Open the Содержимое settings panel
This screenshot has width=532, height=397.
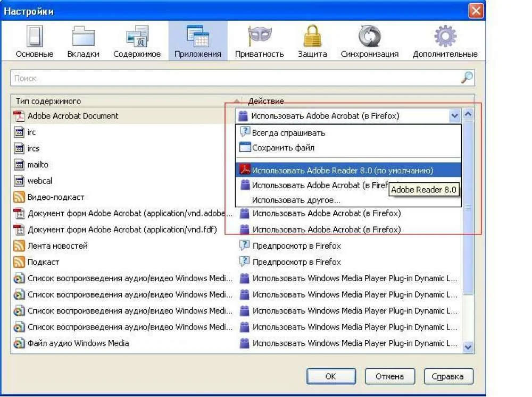(x=137, y=41)
